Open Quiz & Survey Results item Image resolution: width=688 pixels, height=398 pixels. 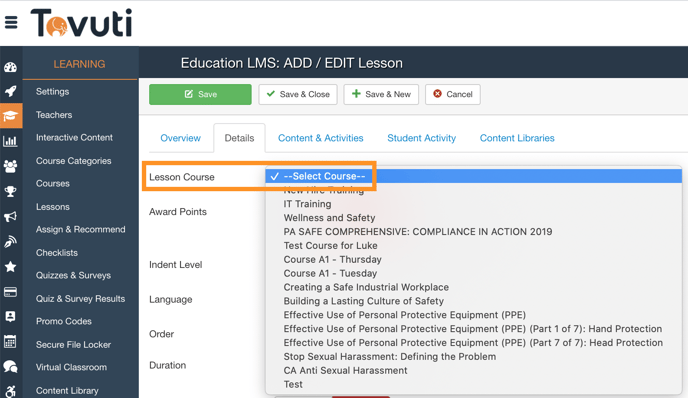coord(80,298)
